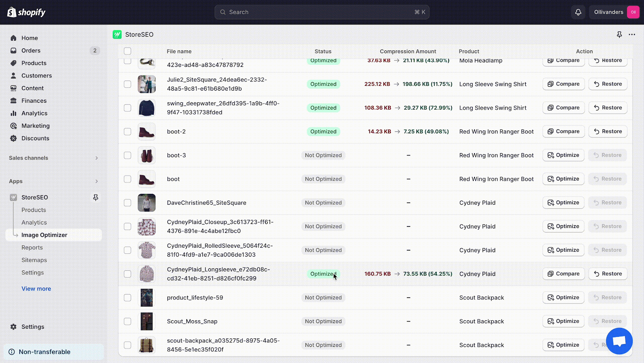Compare the boot-2 image versions
The image size is (644, 363).
pyautogui.click(x=563, y=131)
